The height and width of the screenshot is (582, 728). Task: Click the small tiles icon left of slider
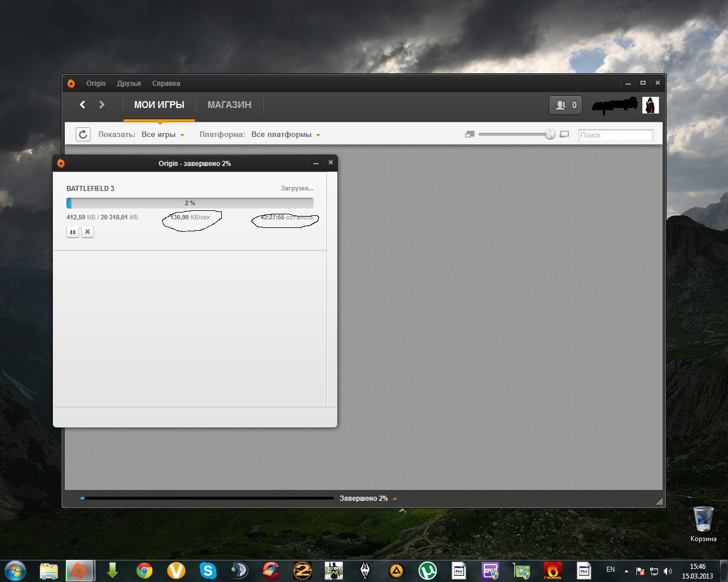pos(470,135)
